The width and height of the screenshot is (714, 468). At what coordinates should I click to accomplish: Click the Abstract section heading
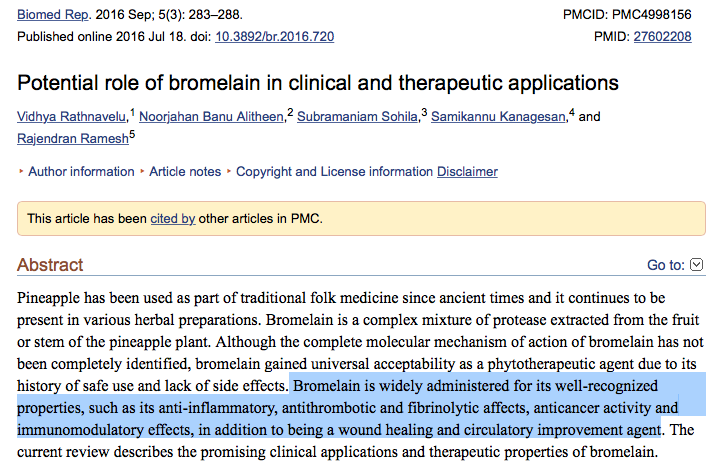(50, 265)
